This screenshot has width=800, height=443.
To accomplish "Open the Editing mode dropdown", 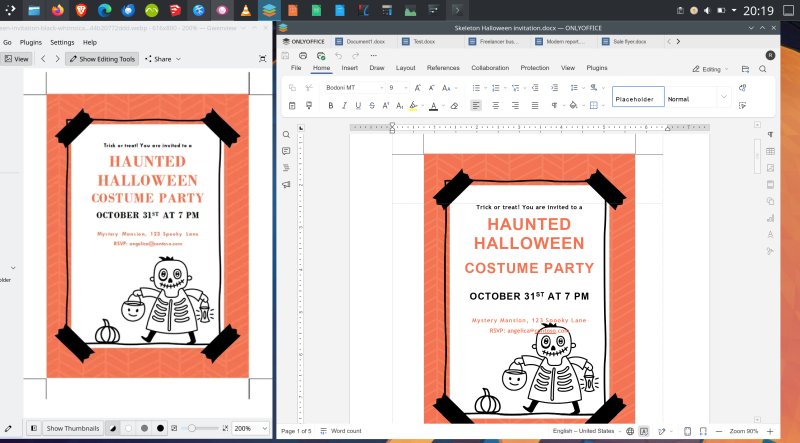I will pos(711,69).
